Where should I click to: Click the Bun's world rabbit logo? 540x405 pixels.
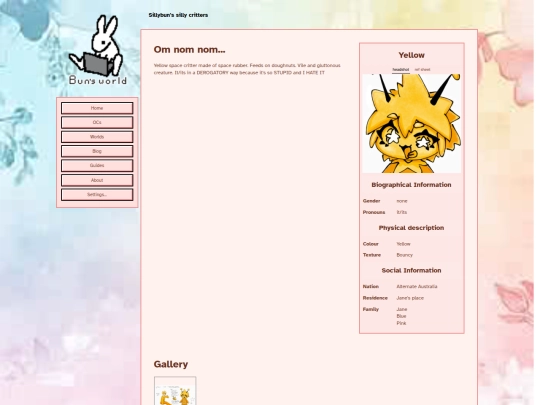(x=98, y=50)
